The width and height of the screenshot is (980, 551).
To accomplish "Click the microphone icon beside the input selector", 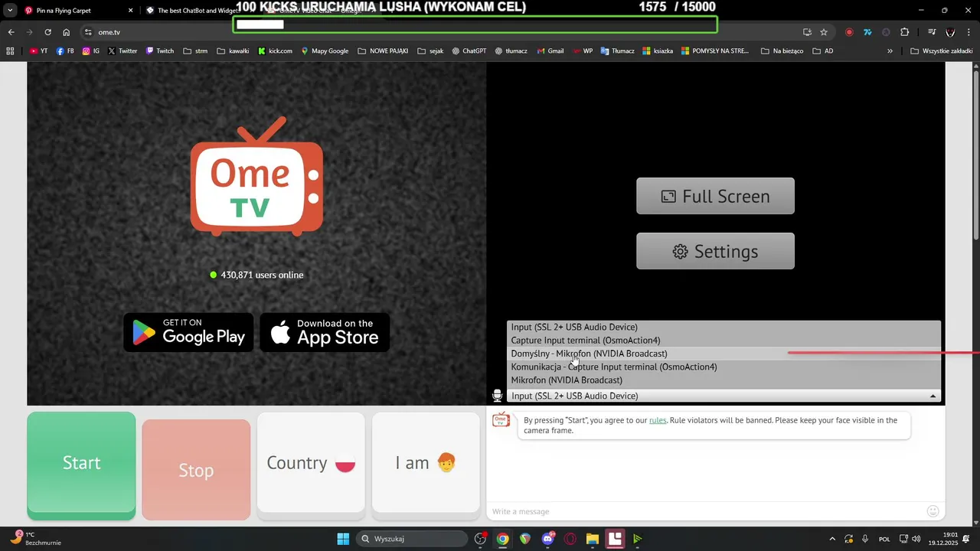I will [x=498, y=396].
